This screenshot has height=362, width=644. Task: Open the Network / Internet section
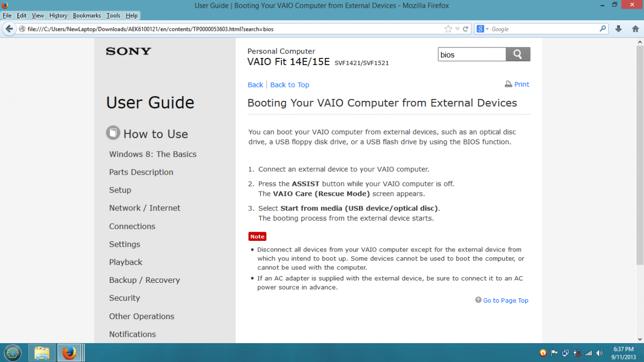(x=145, y=208)
